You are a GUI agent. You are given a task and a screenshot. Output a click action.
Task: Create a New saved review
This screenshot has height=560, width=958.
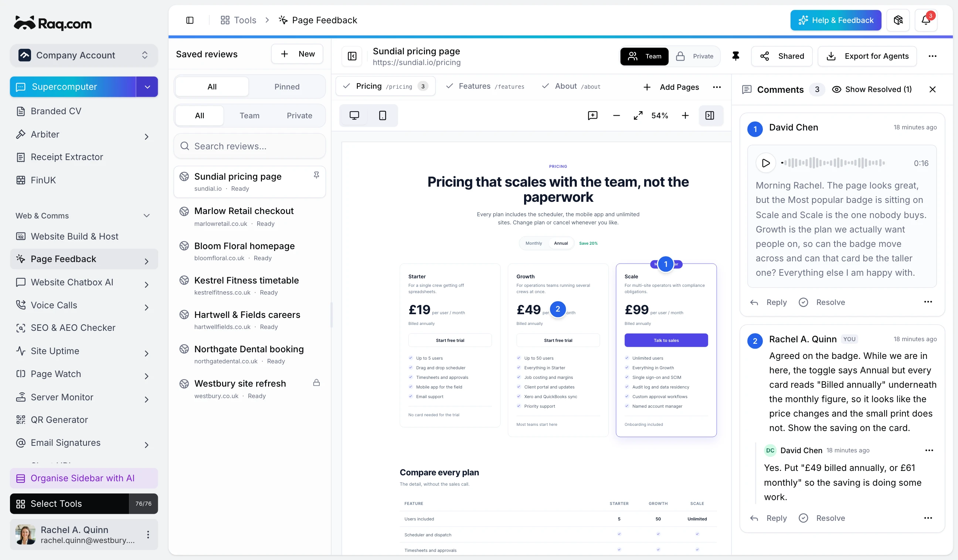tap(297, 54)
